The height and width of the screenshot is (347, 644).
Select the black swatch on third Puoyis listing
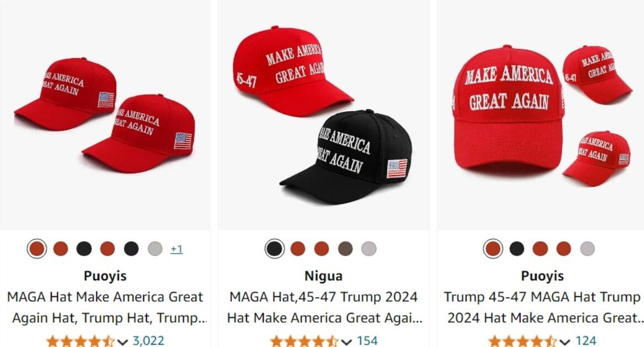click(517, 249)
